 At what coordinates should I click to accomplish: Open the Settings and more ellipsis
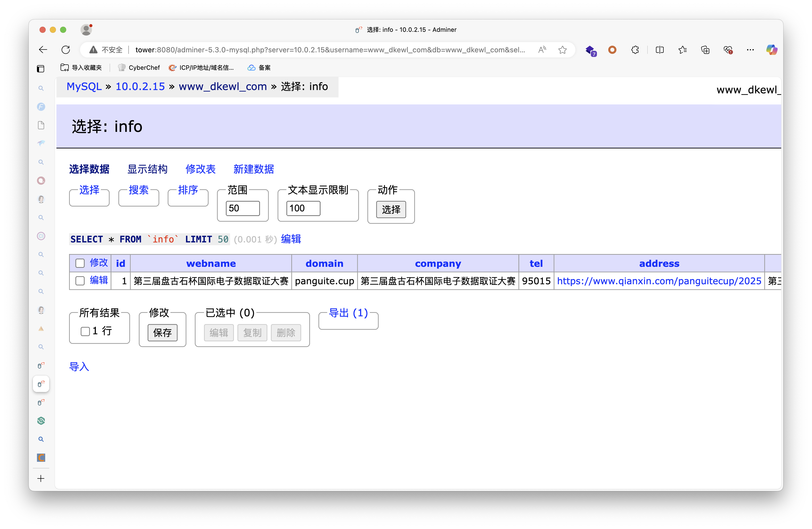pyautogui.click(x=750, y=50)
